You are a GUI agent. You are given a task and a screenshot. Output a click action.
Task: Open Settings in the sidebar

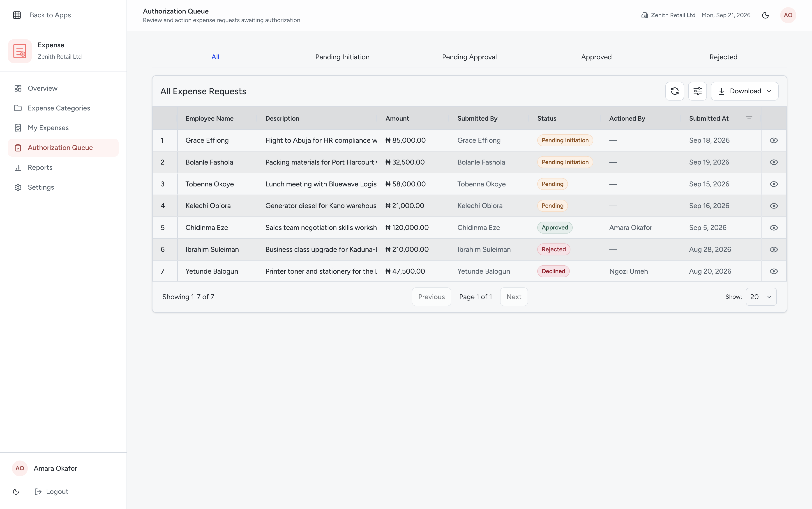(x=63, y=187)
